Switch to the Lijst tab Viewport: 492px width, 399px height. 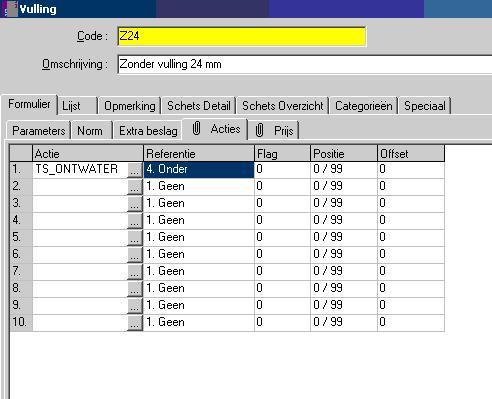tap(77, 106)
